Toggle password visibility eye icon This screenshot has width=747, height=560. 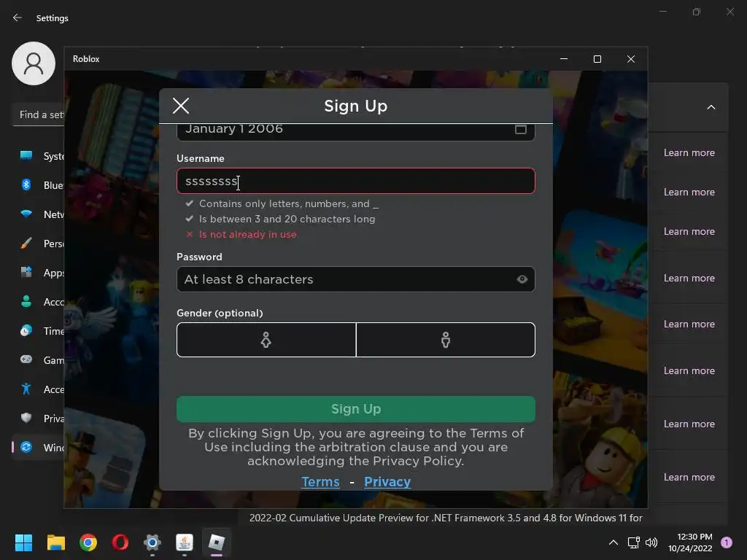(x=522, y=279)
